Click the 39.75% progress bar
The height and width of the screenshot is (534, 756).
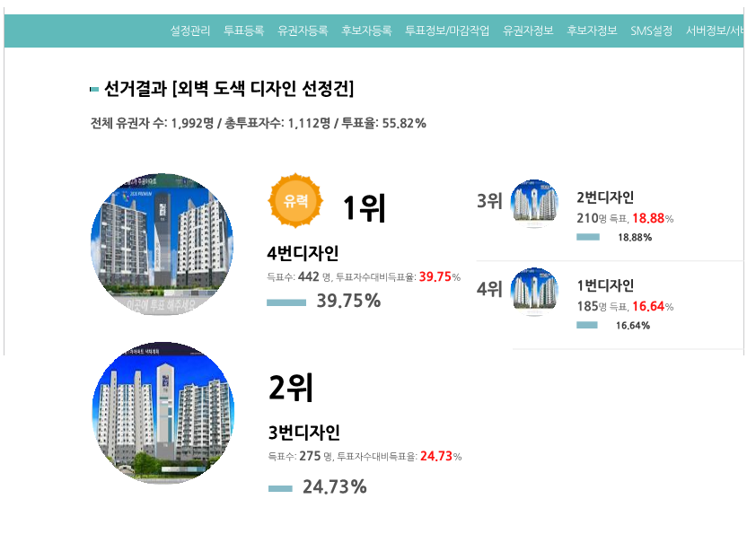tap(286, 302)
